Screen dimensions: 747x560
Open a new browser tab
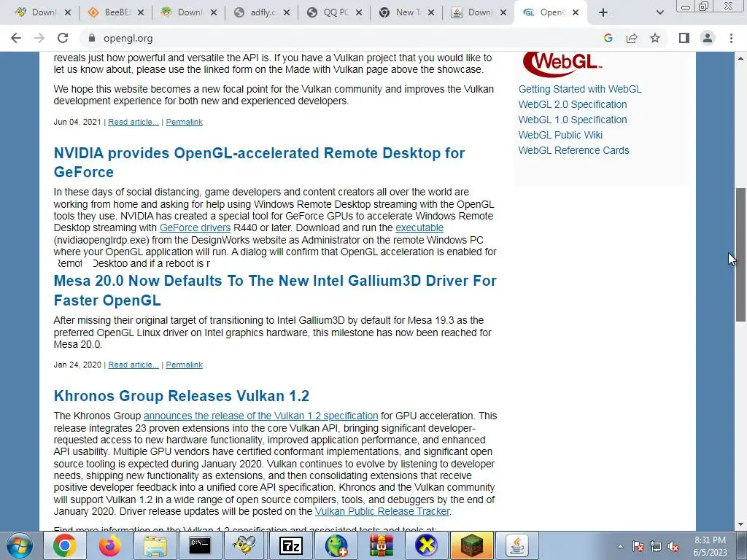click(x=603, y=13)
